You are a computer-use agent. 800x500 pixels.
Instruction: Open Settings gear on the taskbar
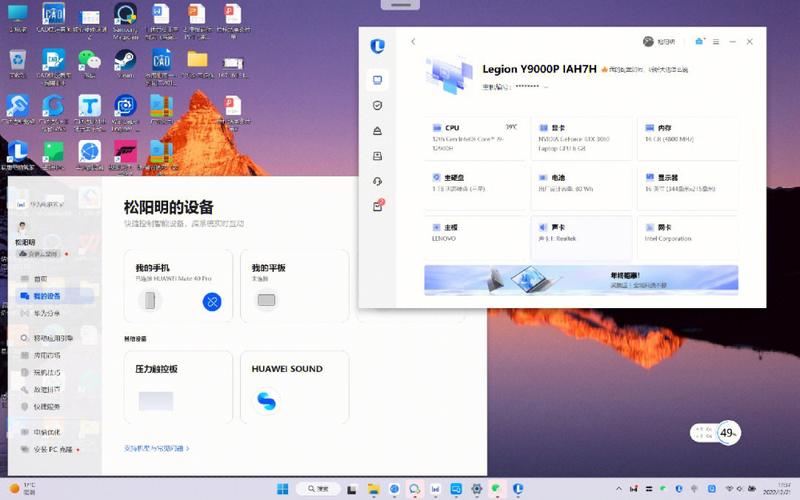pos(477,489)
